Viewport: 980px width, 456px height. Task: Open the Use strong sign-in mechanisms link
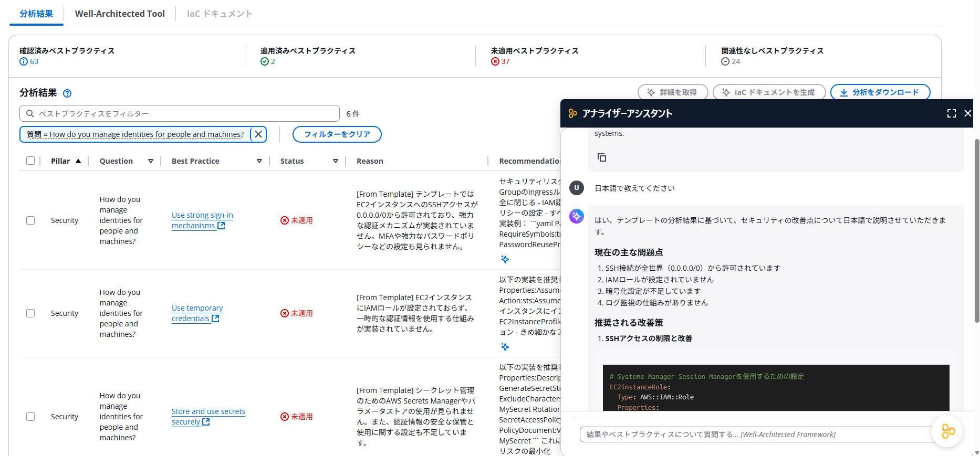(202, 220)
